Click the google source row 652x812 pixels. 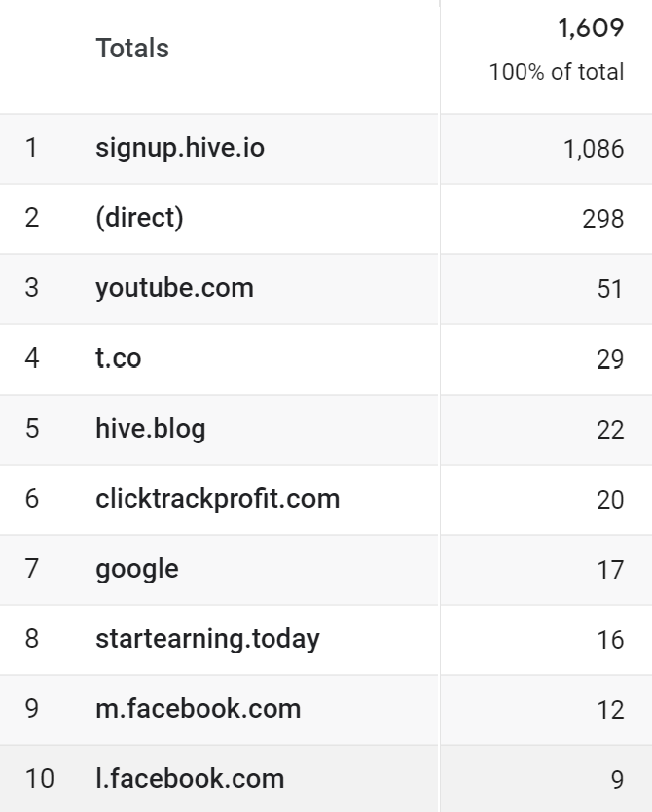(137, 569)
